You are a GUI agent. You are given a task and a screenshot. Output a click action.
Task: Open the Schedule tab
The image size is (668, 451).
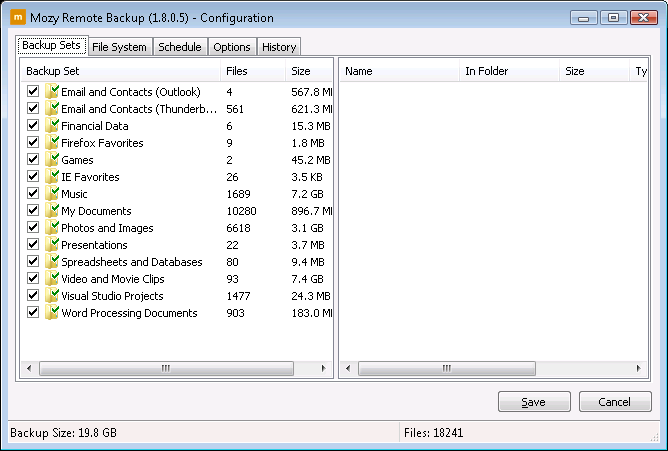(x=180, y=47)
